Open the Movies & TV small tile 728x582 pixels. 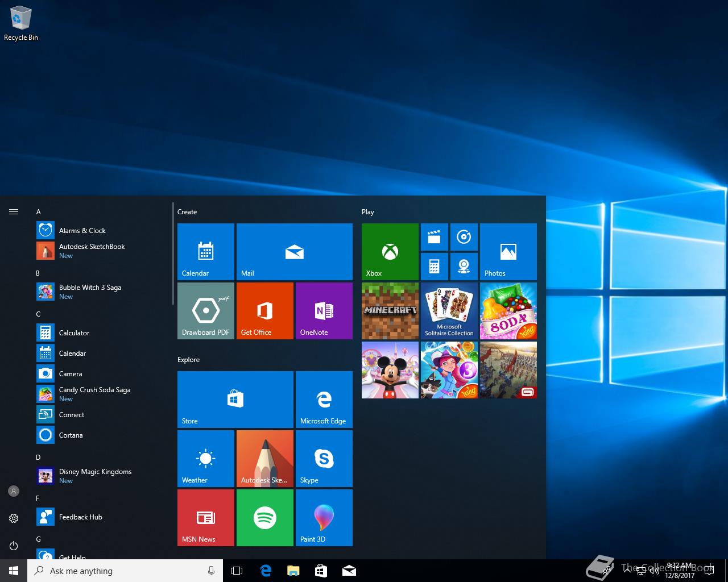(435, 237)
